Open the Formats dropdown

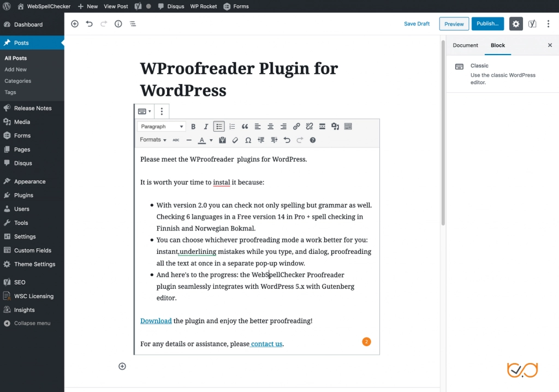click(153, 140)
